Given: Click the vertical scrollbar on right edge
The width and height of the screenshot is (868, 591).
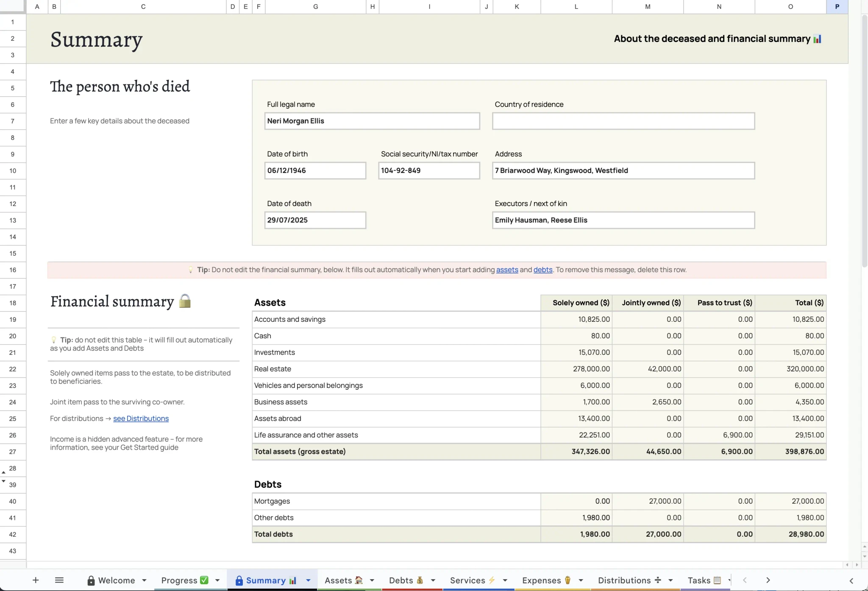Looking at the screenshot, I should click(x=864, y=140).
